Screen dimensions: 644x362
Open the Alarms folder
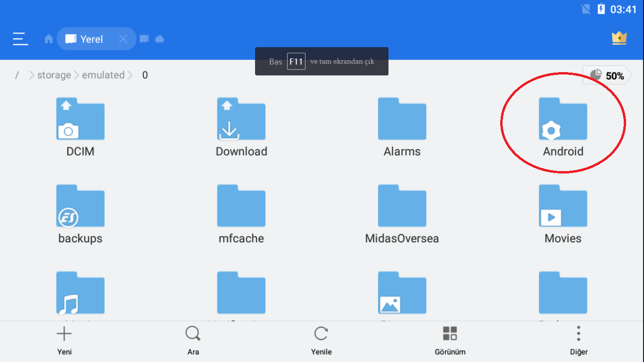(x=402, y=119)
